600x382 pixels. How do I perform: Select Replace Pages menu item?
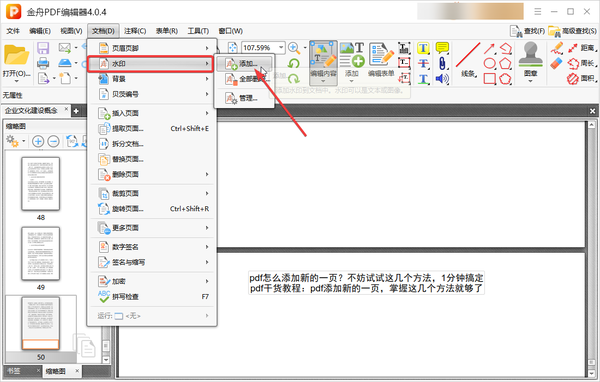[152, 159]
